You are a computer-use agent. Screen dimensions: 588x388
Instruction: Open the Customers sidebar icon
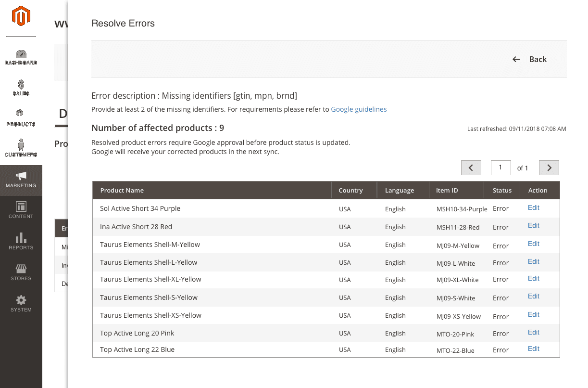(21, 144)
